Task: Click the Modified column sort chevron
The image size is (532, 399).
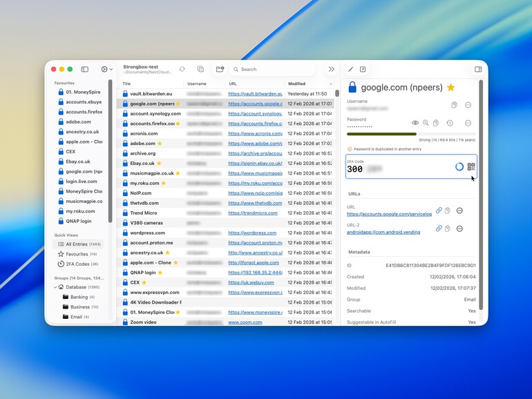Action: [330, 84]
